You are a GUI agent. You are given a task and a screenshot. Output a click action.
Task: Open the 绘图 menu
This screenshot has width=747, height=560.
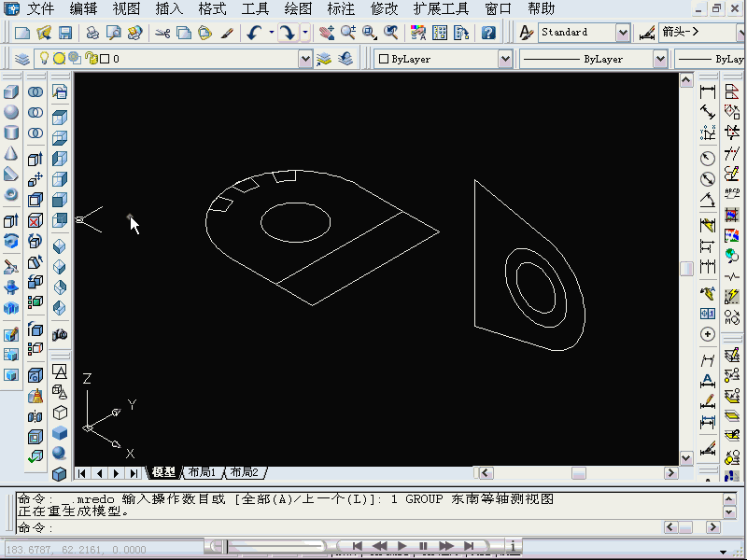coord(298,8)
